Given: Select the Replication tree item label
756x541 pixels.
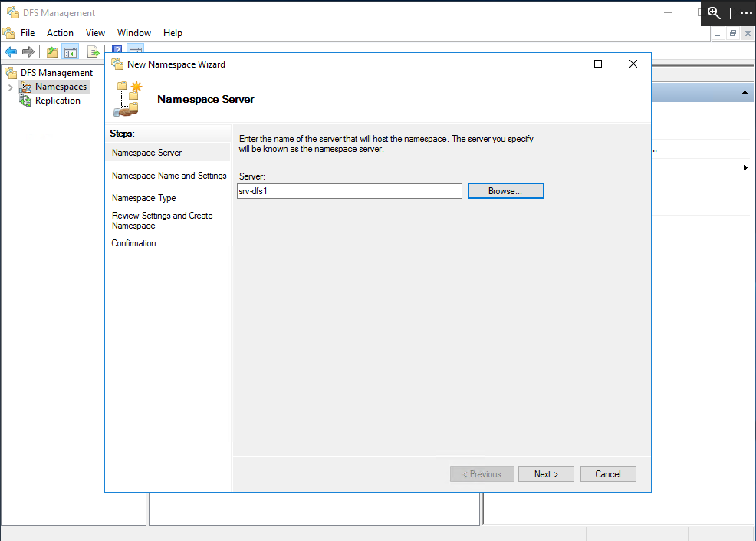Looking at the screenshot, I should point(58,101).
